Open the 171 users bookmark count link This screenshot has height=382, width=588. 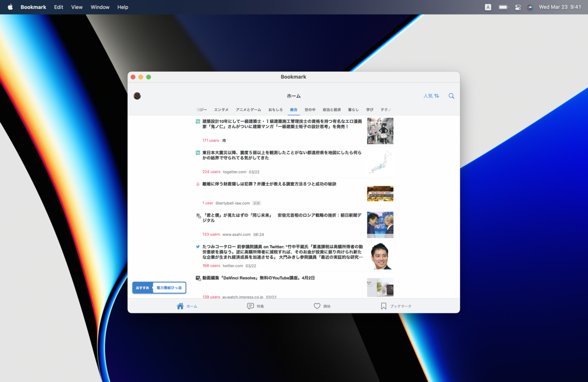[210, 140]
